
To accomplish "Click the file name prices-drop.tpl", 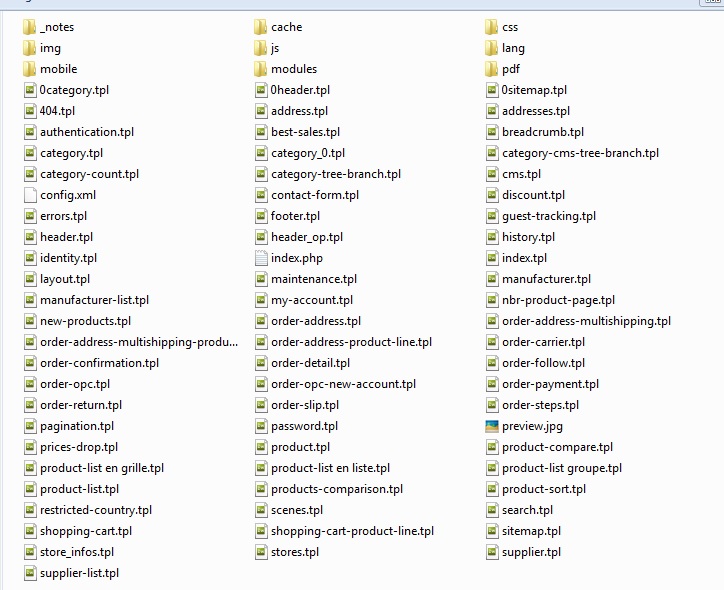I will click(79, 447).
